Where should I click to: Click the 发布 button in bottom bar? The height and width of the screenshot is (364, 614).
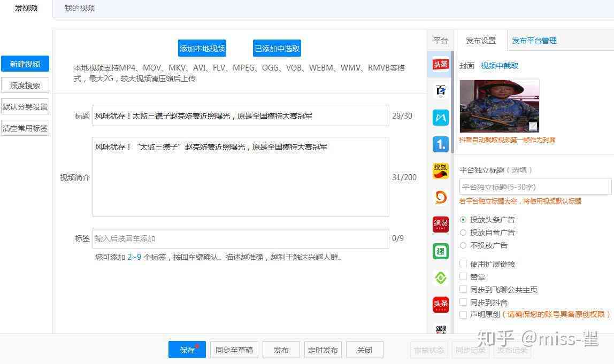point(281,350)
